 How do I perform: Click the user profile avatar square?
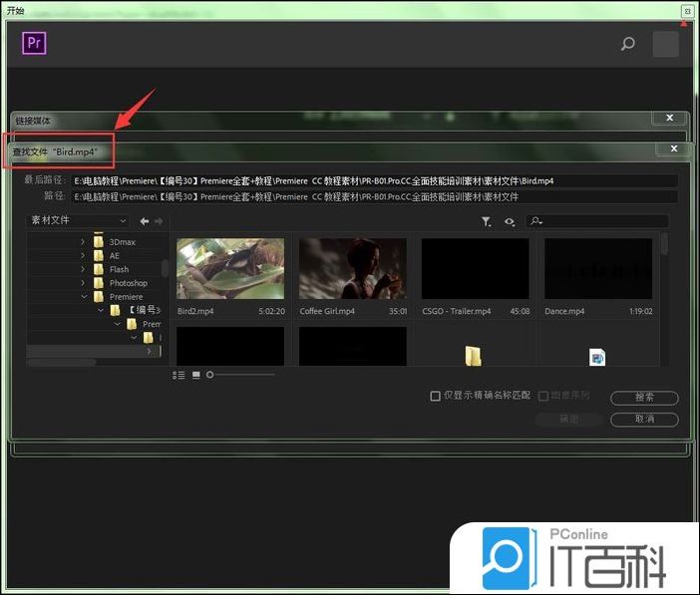click(665, 44)
